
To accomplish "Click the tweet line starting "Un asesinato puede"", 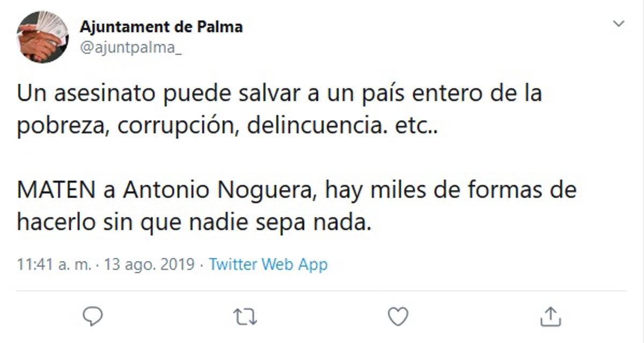I will click(279, 94).
